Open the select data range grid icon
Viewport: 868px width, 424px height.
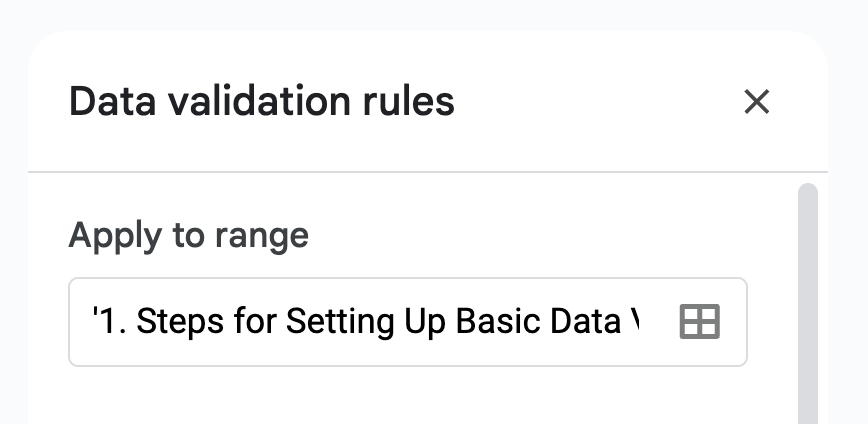point(700,322)
